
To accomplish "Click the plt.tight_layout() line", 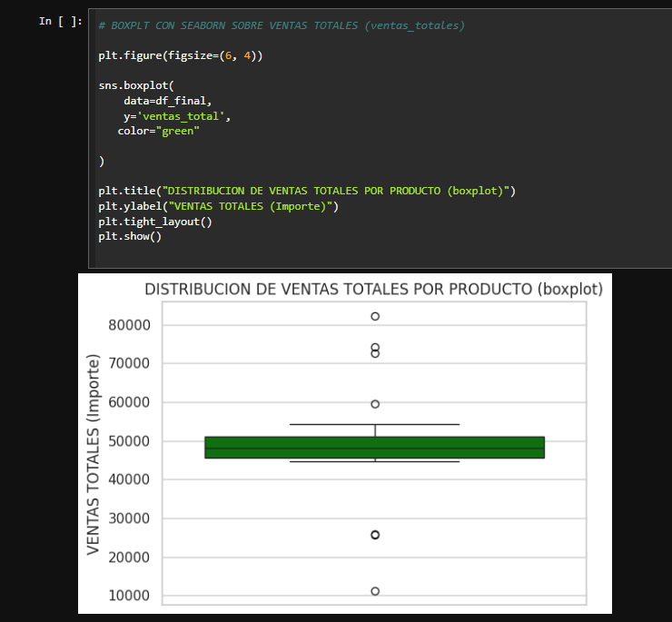I will click(155, 222).
